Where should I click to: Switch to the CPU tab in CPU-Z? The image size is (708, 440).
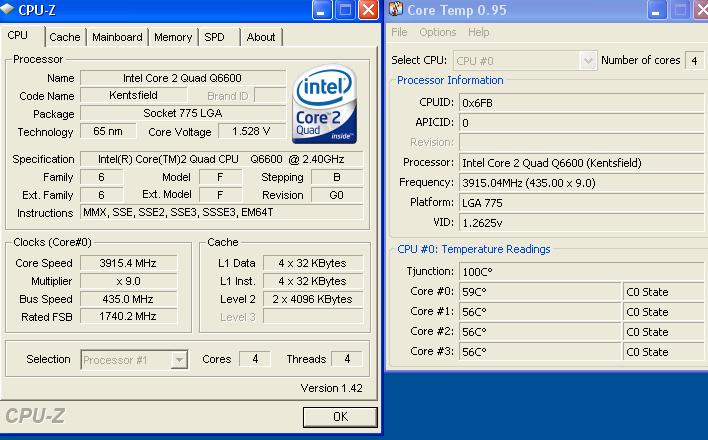click(x=22, y=36)
